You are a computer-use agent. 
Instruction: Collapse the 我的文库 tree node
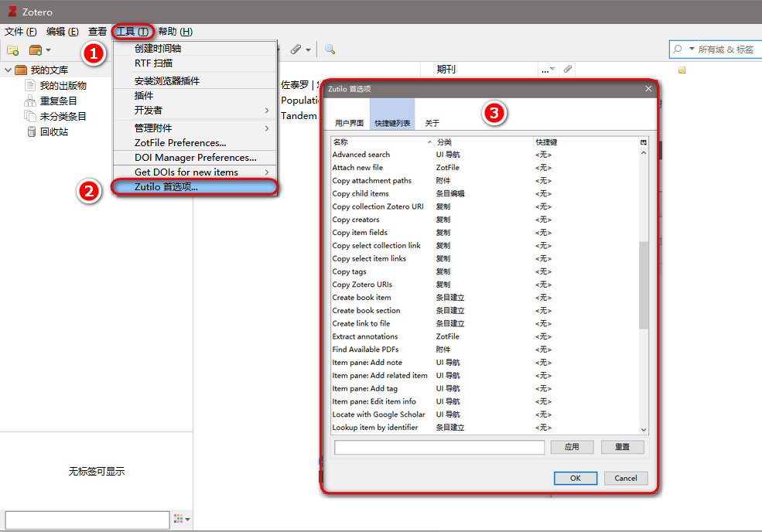8,70
